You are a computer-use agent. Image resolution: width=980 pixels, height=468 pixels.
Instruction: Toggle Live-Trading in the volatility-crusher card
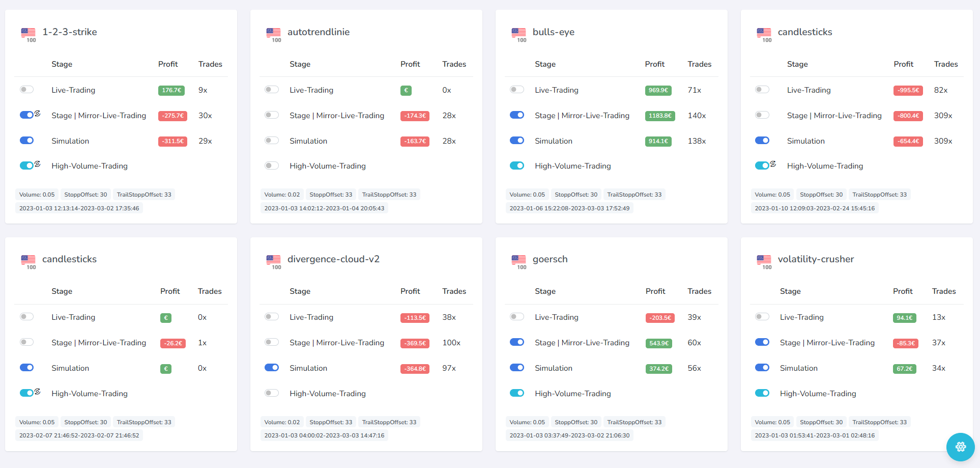[762, 317]
